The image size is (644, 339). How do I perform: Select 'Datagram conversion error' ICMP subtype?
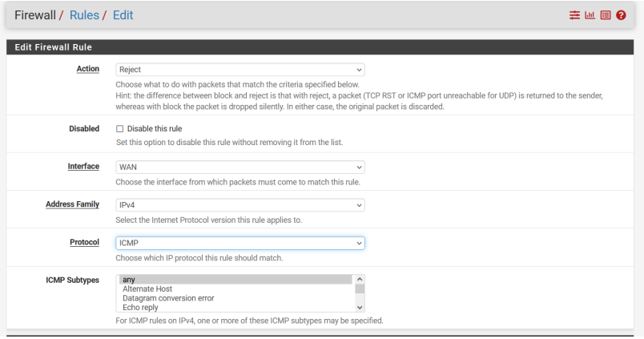click(x=235, y=298)
